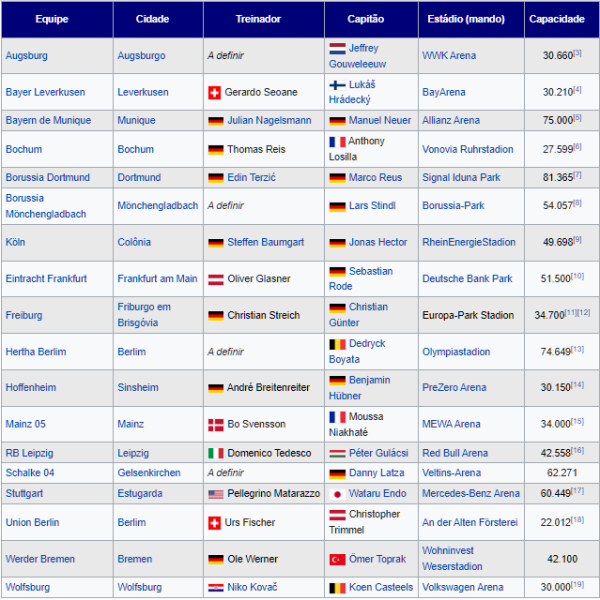
Task: Open the Volkswagen Arena link
Action: coord(462,587)
